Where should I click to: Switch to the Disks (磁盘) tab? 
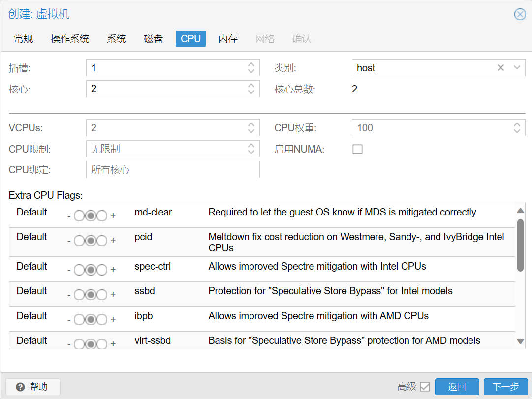(154, 39)
